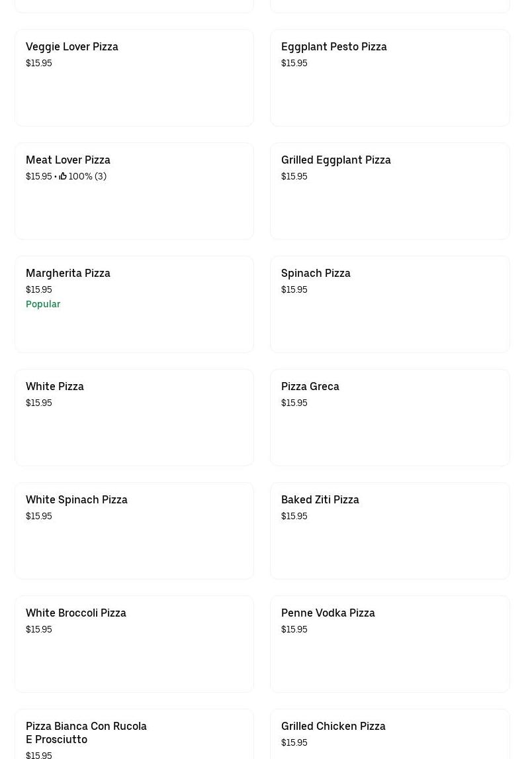Select the Spinach Pizza card
532x759 pixels.
[390, 305]
